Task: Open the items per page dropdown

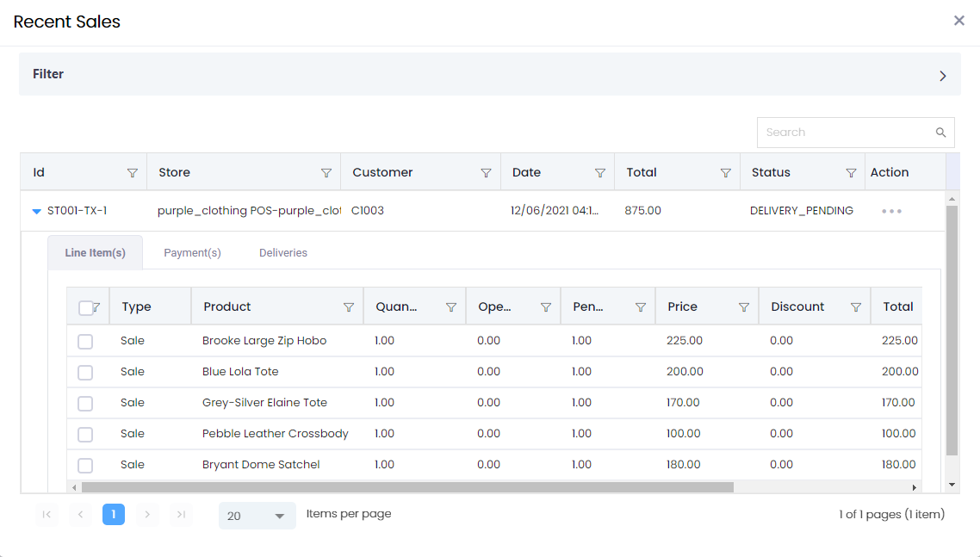Action: tap(257, 516)
